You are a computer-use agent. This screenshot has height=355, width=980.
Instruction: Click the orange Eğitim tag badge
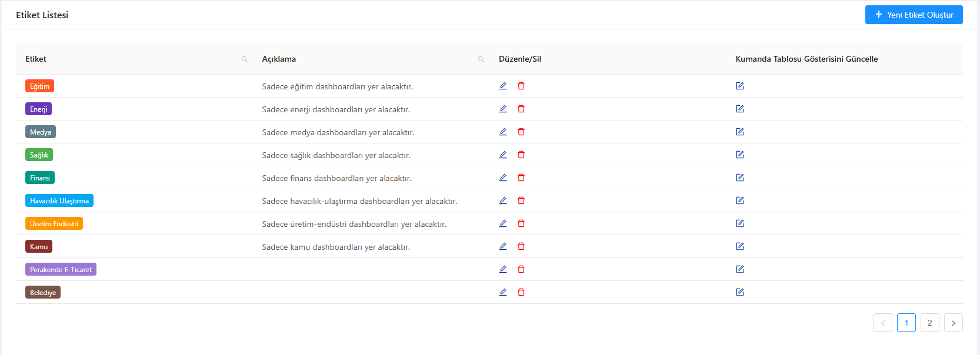pos(39,86)
